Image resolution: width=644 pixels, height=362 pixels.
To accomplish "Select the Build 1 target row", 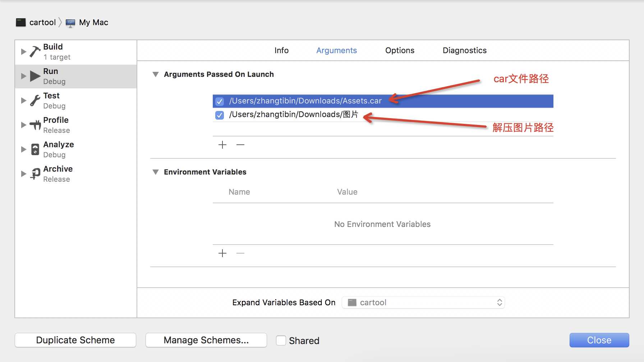I will pos(76,52).
